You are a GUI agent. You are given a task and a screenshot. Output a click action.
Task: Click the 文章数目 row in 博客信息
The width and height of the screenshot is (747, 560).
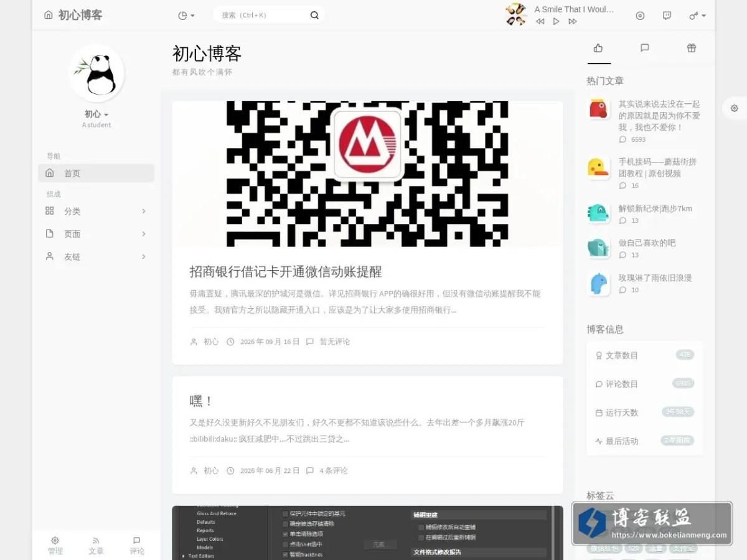[x=645, y=355]
